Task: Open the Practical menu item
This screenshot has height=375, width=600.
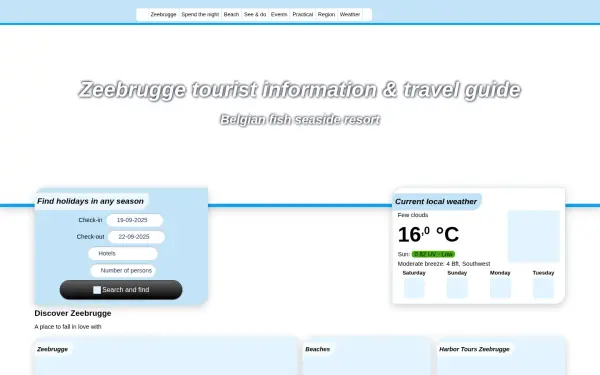Action: pos(302,15)
